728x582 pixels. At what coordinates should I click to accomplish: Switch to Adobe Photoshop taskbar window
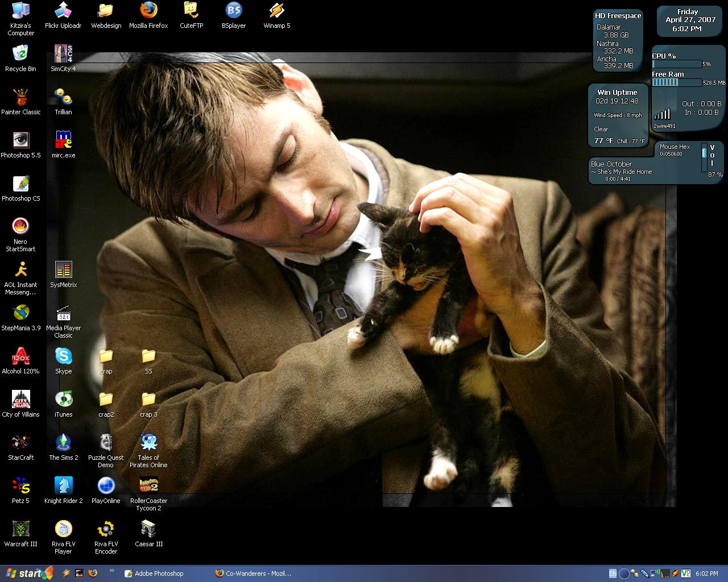(x=164, y=573)
